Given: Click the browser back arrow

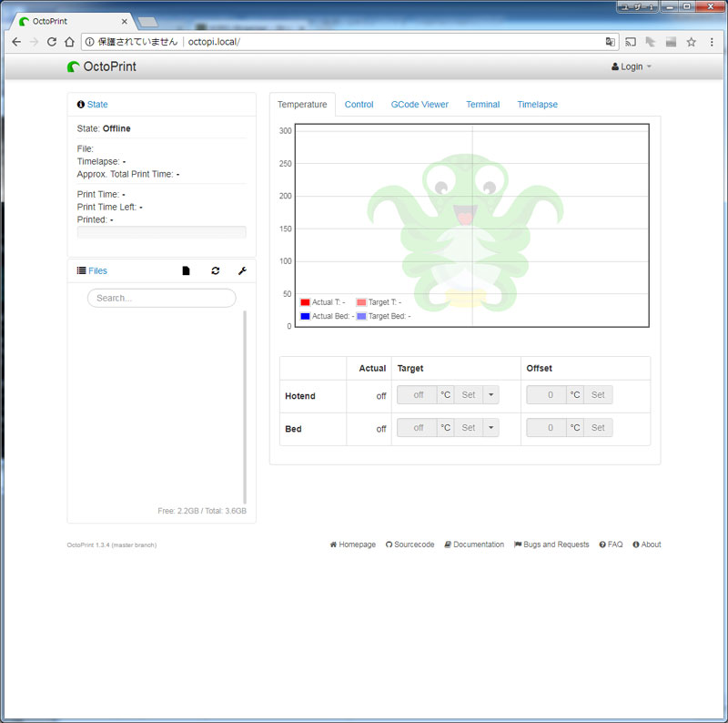Looking at the screenshot, I should pos(16,42).
